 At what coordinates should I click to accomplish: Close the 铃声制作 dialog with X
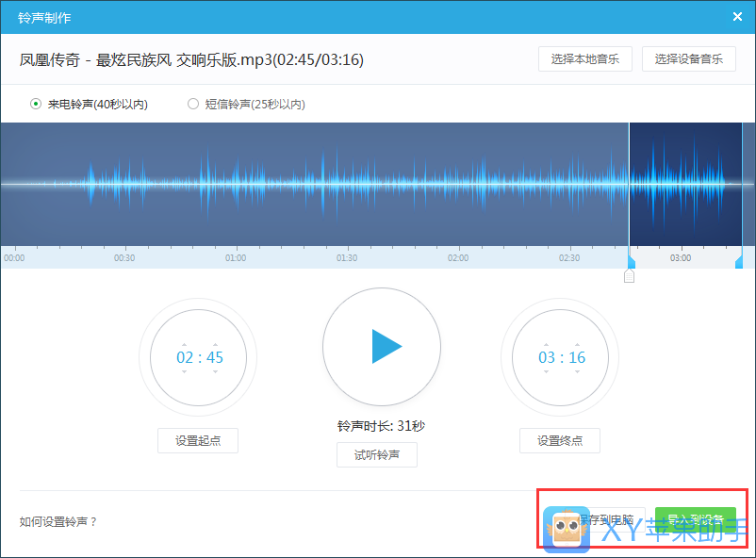pos(738,16)
